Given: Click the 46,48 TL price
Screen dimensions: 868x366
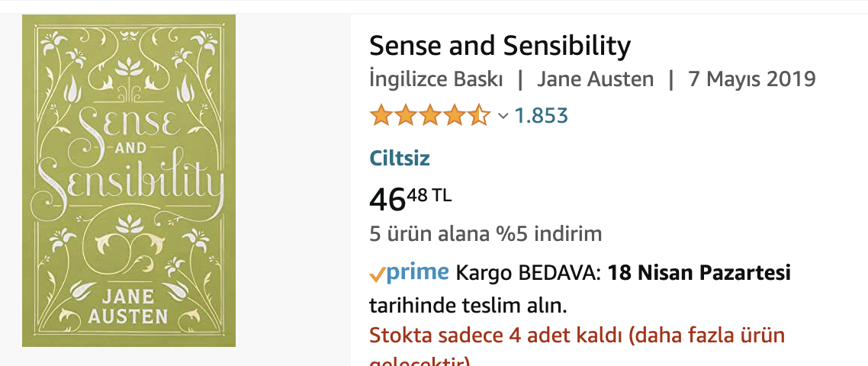Looking at the screenshot, I should [410, 198].
